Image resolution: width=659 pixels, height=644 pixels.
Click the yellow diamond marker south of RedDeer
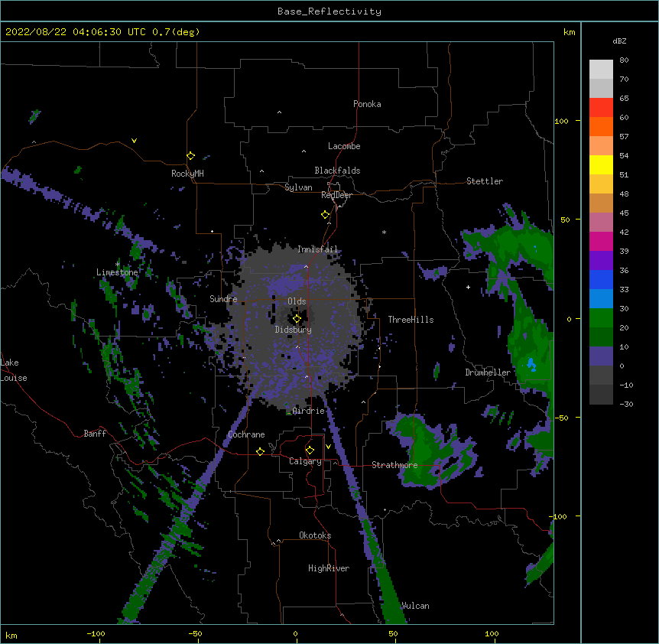tap(326, 215)
